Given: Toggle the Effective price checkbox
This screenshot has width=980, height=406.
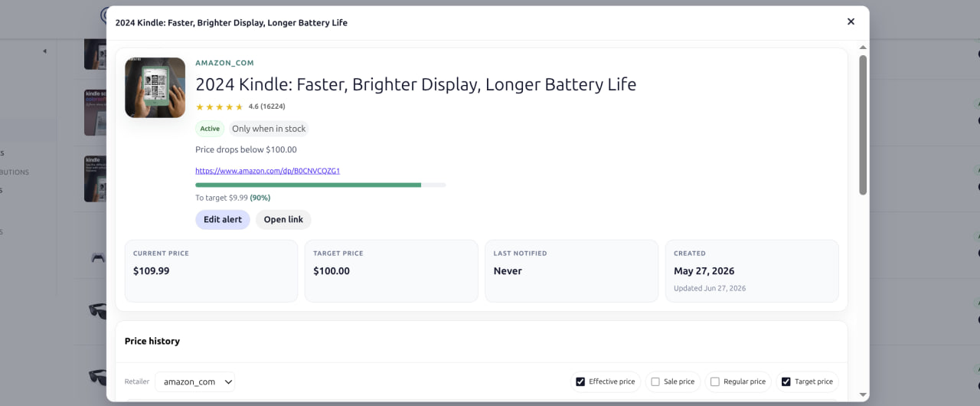Looking at the screenshot, I should (580, 381).
